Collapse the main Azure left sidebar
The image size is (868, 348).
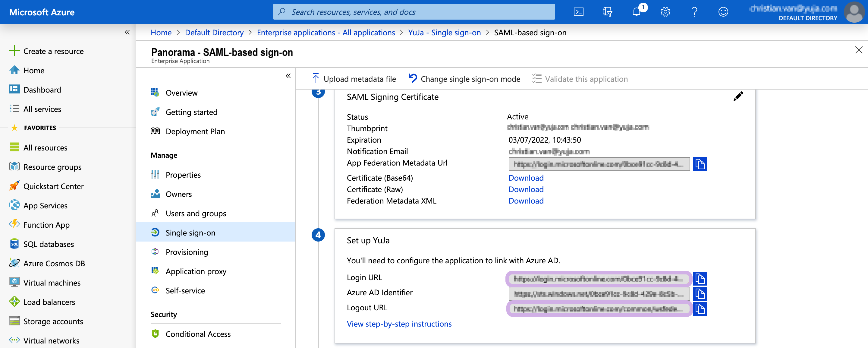tap(127, 32)
